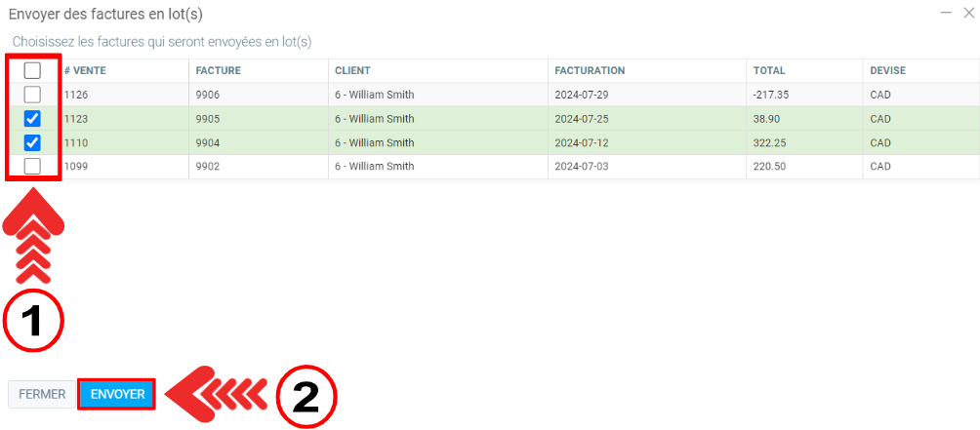The width and height of the screenshot is (980, 430).
Task: Sort by the # VENTE column header
Action: 85,70
